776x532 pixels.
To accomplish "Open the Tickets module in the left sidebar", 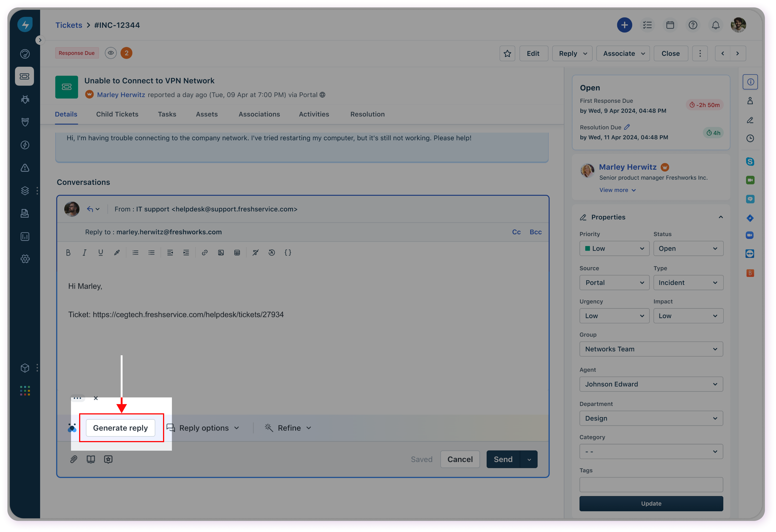I will [x=24, y=77].
